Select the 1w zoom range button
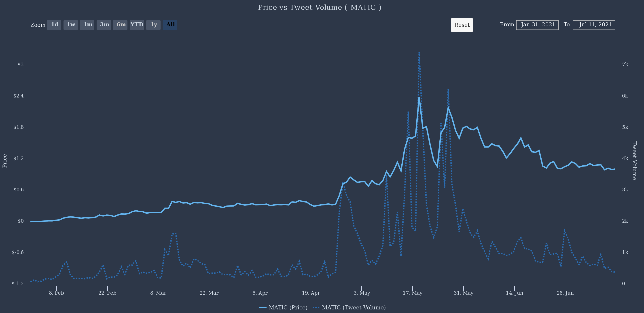This screenshot has height=313, width=644. point(71,25)
